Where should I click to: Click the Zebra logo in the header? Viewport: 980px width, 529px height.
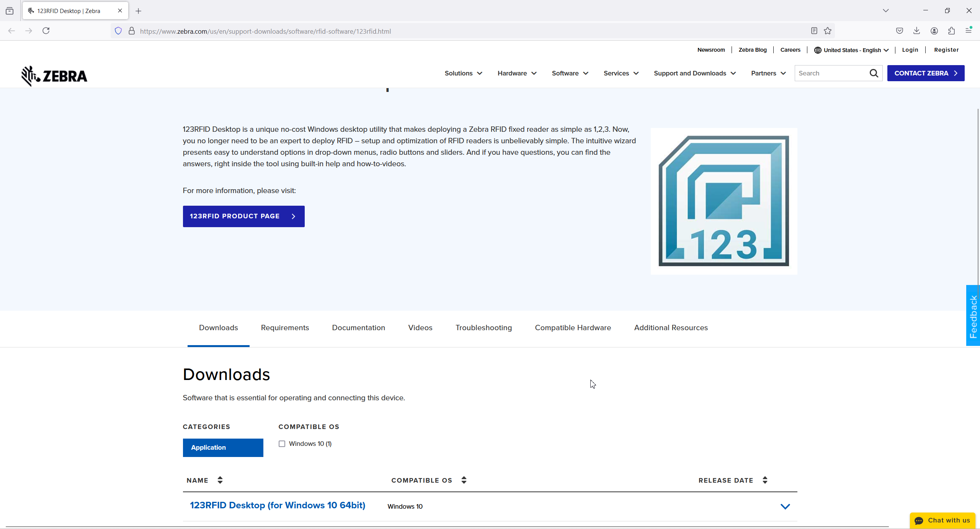54,76
